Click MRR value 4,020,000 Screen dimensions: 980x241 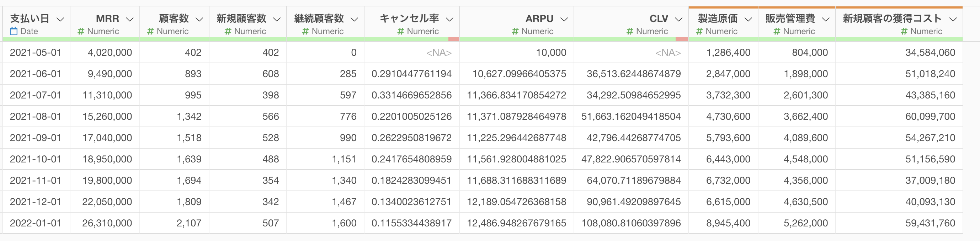[110, 53]
